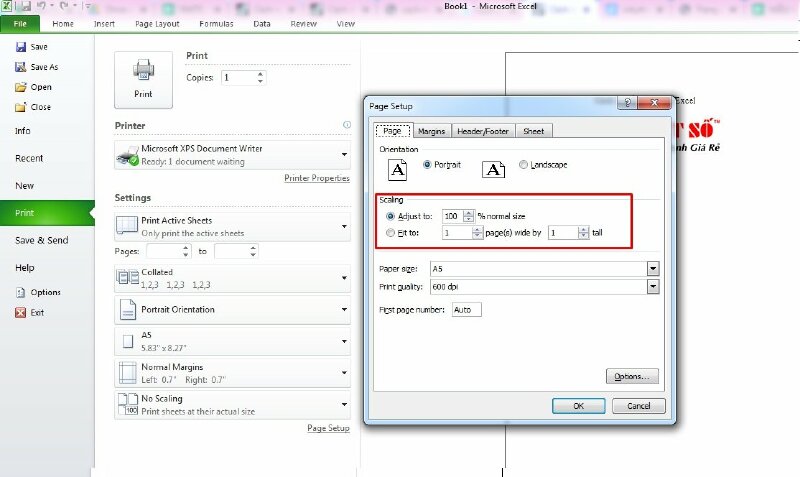The image size is (800, 477).
Task: Click the Save icon in the File menu
Action: coord(21,47)
